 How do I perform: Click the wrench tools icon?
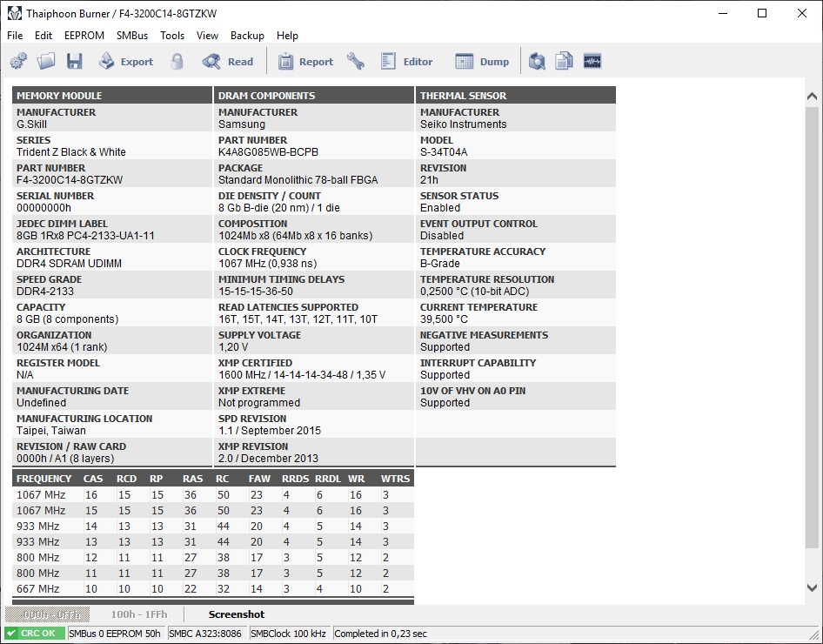pos(356,62)
